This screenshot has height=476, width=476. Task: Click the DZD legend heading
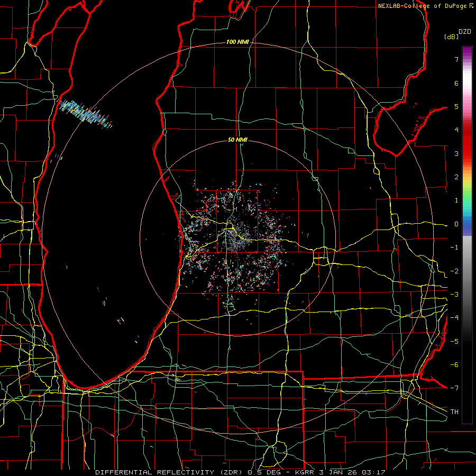pos(465,32)
